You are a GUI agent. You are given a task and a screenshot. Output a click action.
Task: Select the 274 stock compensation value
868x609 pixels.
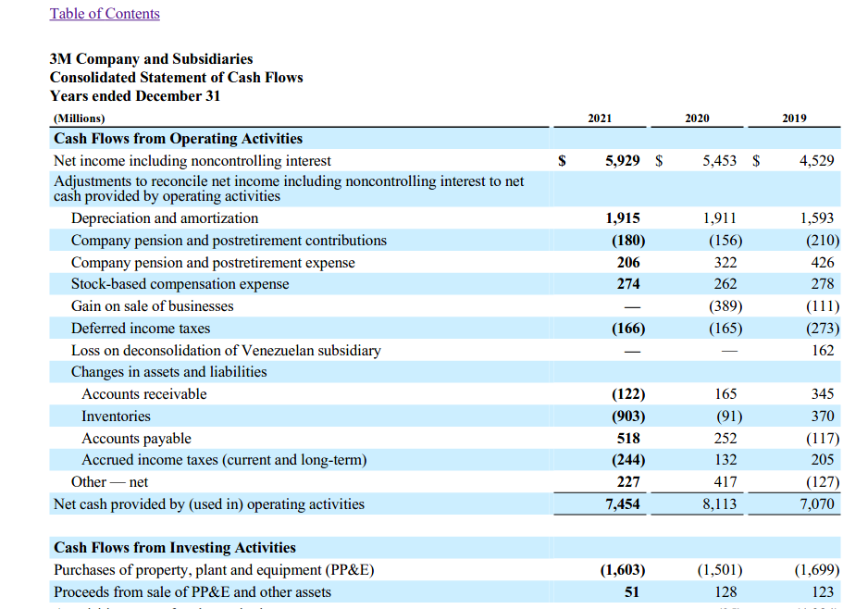point(628,284)
